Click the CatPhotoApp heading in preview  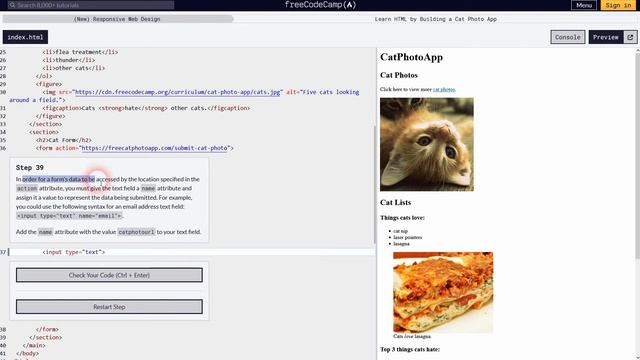coord(411,57)
